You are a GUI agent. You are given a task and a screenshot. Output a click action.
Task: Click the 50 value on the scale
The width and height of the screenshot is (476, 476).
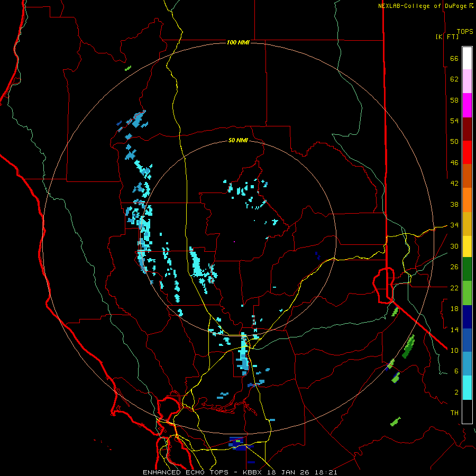pyautogui.click(x=454, y=142)
